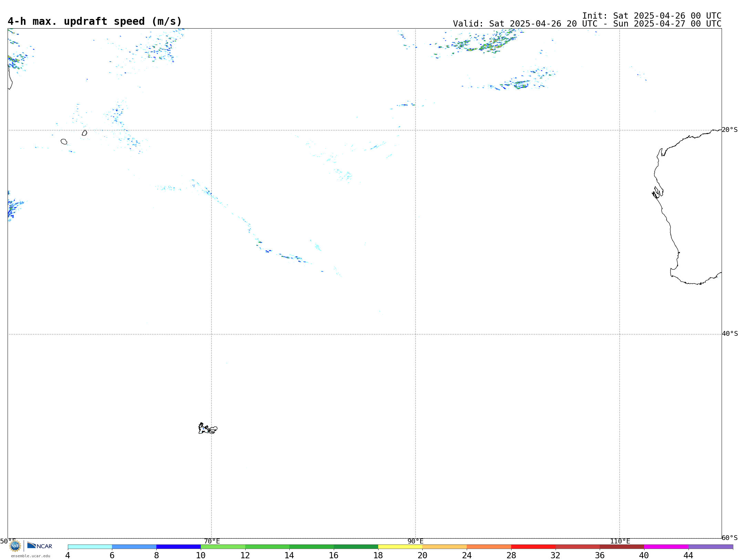Click the muted red 32–36 m/s swatch

point(578,547)
